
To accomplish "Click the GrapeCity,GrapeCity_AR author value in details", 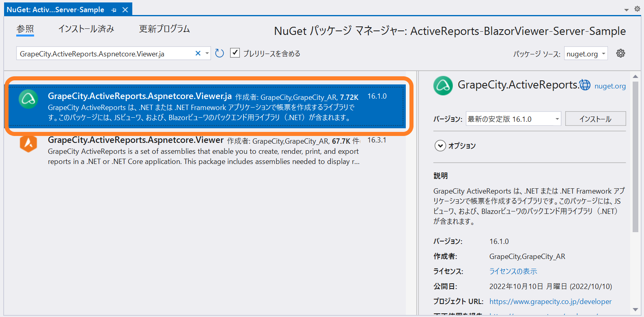I will click(x=527, y=257).
